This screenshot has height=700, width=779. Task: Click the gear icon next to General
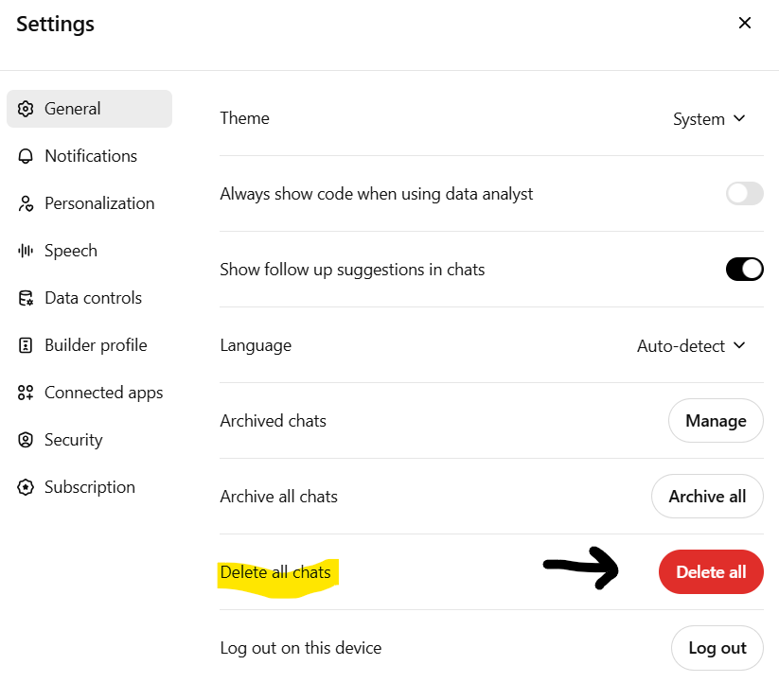[x=26, y=109]
